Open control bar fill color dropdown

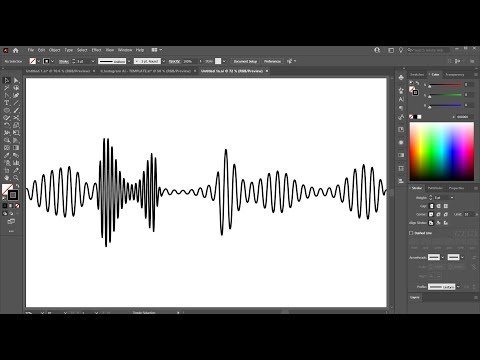tap(39, 61)
